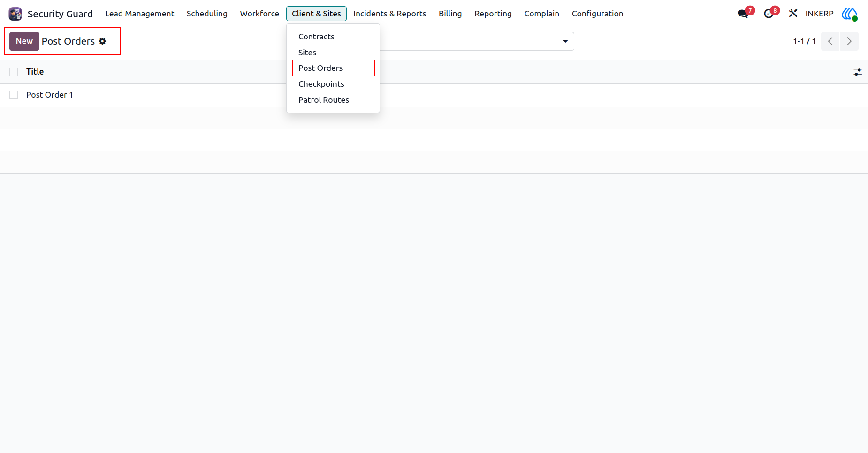This screenshot has height=453, width=868.
Task: Open the conversations chat icon
Action: (743, 14)
